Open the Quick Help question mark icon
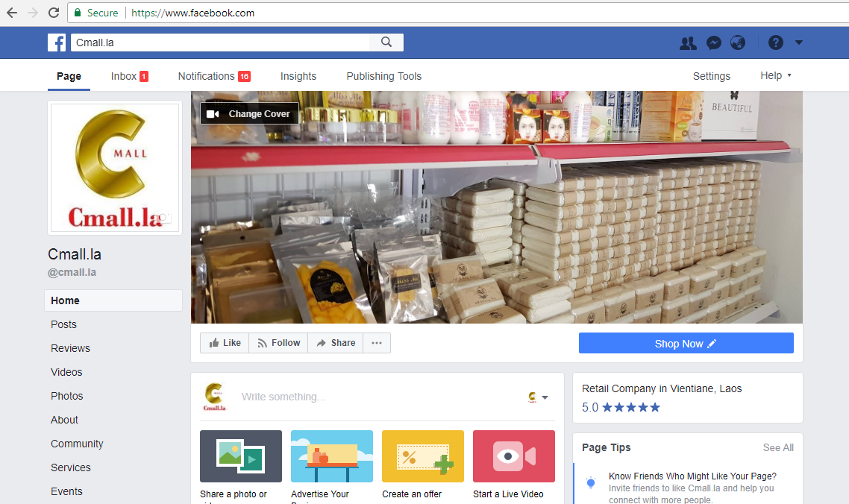The height and width of the screenshot is (504, 849). [775, 42]
